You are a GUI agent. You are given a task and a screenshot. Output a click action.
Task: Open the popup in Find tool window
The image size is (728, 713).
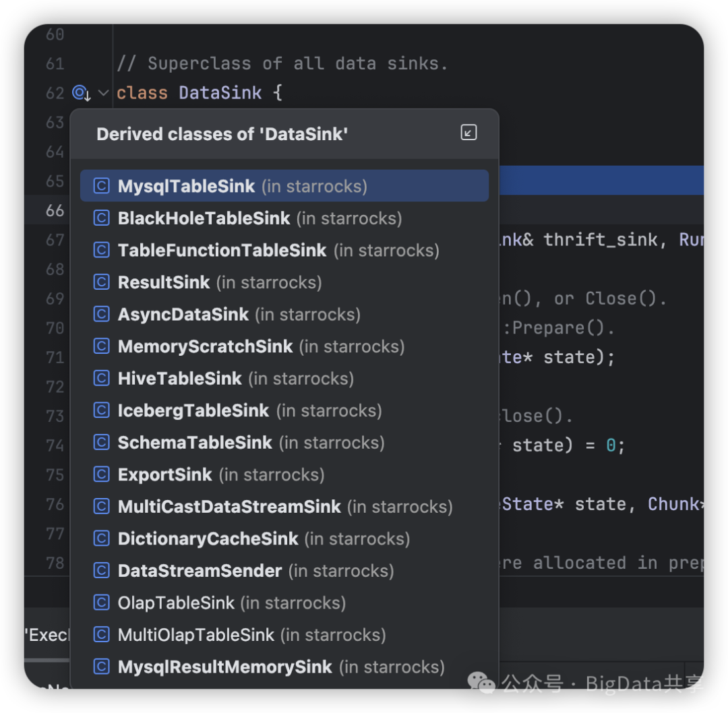click(x=468, y=133)
